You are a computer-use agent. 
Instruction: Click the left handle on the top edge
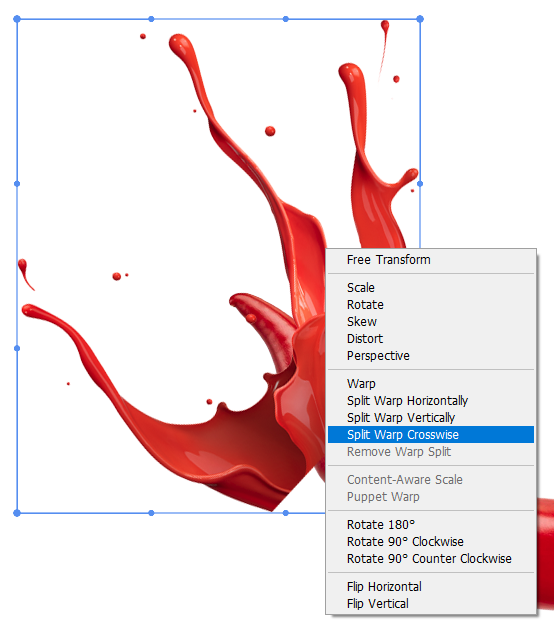point(151,19)
